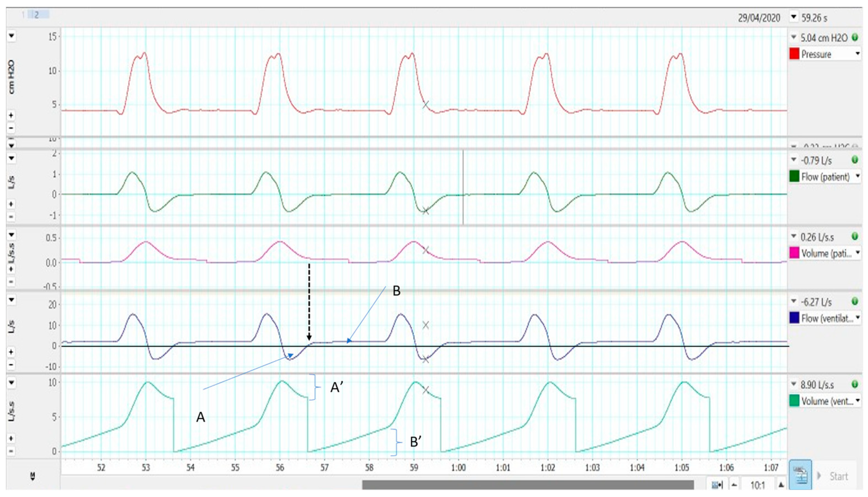The width and height of the screenshot is (868, 497).
Task: Toggle green indicator for Flow (patient) channel
Action: pyautogui.click(x=855, y=160)
